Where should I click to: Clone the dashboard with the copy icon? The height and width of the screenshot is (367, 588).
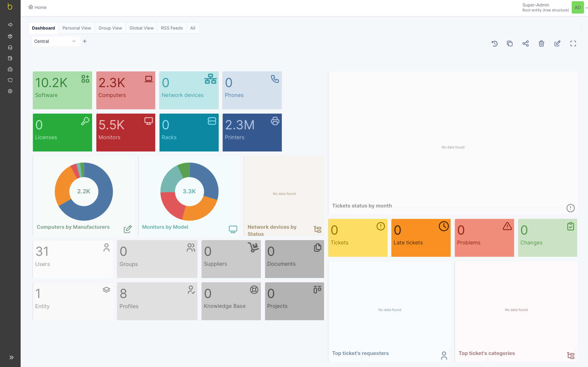[510, 44]
